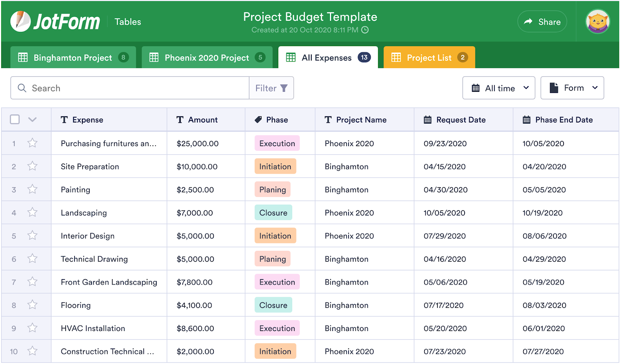Toggle the select-all rows checkbox
The image size is (621, 364).
(15, 119)
